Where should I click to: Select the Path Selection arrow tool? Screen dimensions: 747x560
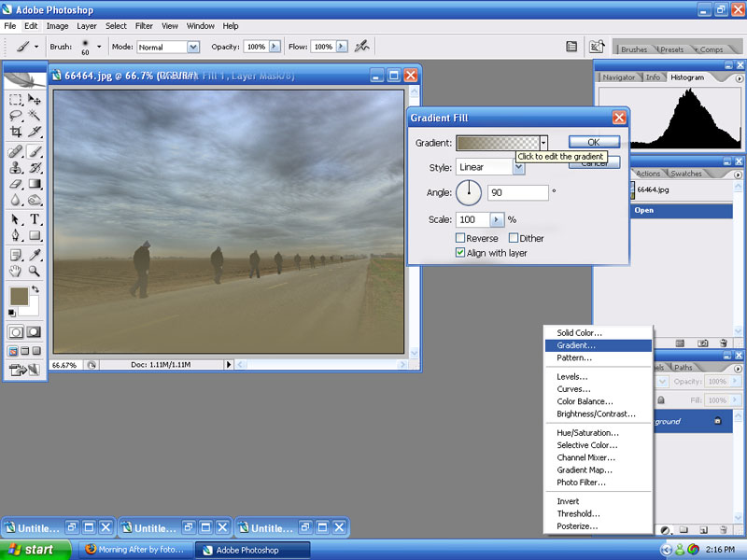[16, 219]
